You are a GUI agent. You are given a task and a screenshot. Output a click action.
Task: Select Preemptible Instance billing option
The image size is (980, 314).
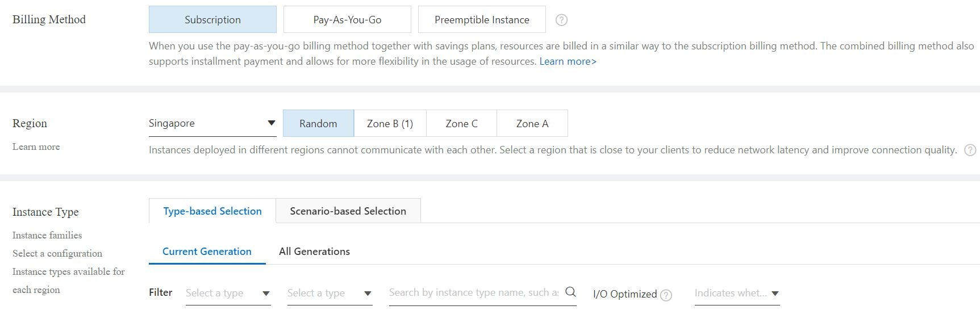point(482,19)
